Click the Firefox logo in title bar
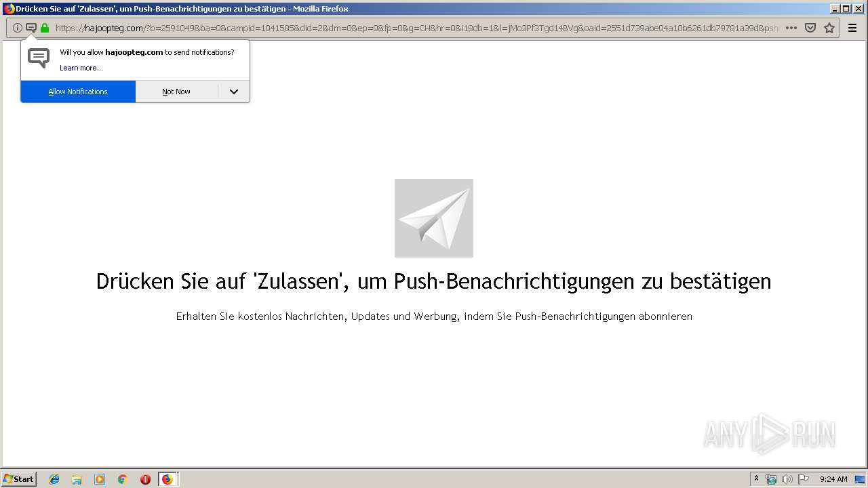Image resolution: width=868 pixels, height=488 pixels. (9, 9)
